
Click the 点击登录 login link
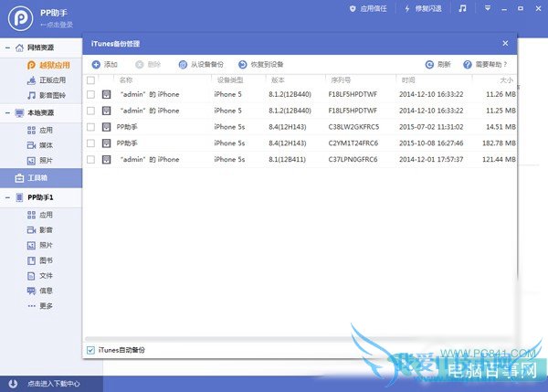coord(57,25)
